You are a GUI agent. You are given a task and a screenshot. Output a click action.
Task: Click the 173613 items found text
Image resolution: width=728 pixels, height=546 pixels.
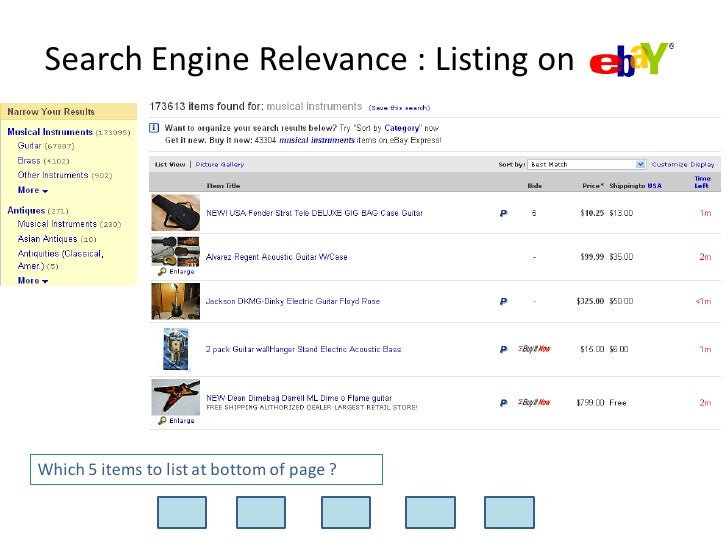coord(206,106)
